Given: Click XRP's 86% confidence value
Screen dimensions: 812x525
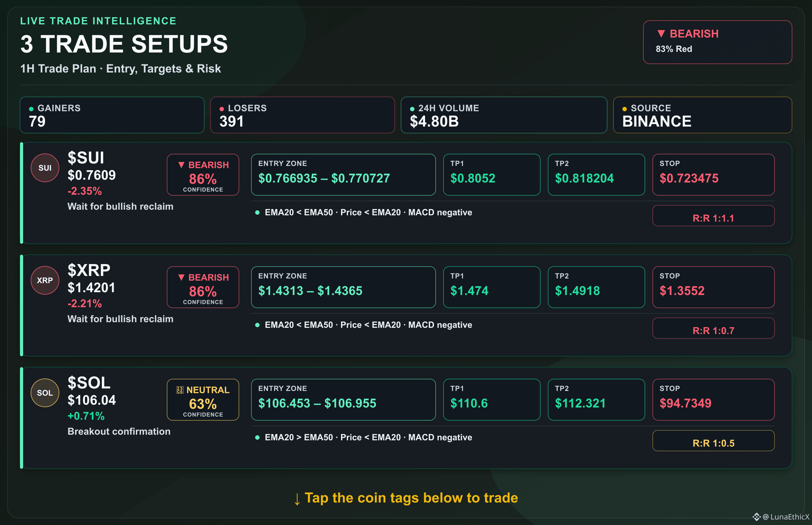Looking at the screenshot, I should click(203, 292).
